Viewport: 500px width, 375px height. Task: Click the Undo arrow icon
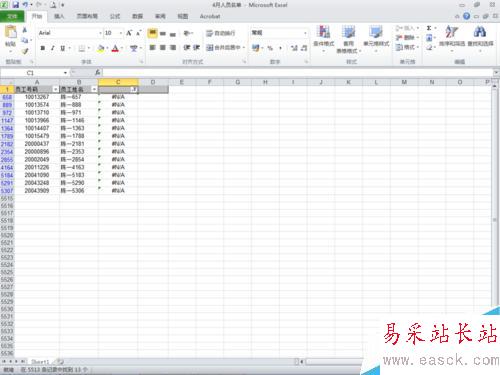tap(26, 5)
